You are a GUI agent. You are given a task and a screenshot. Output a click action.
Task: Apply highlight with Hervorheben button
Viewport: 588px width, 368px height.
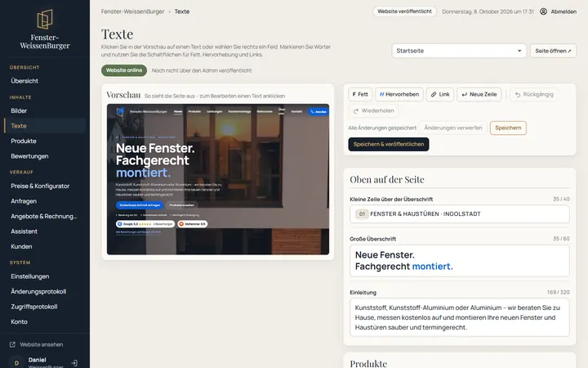tap(399, 94)
